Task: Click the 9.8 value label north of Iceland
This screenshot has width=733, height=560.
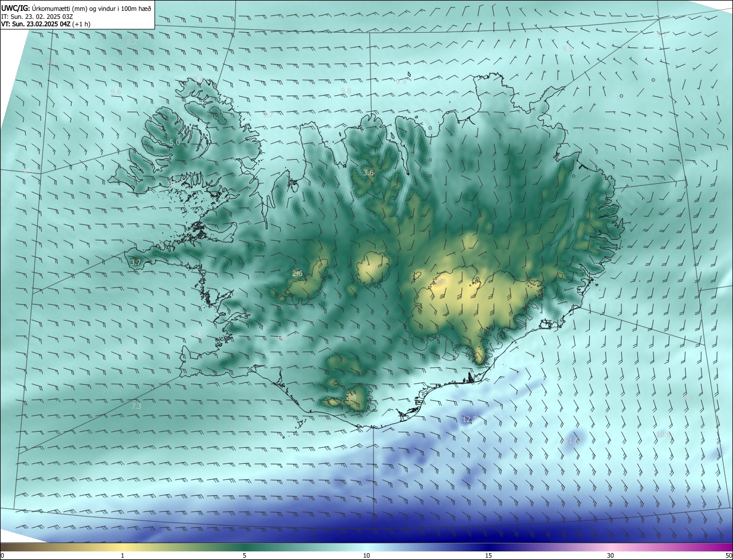Action: (346, 91)
